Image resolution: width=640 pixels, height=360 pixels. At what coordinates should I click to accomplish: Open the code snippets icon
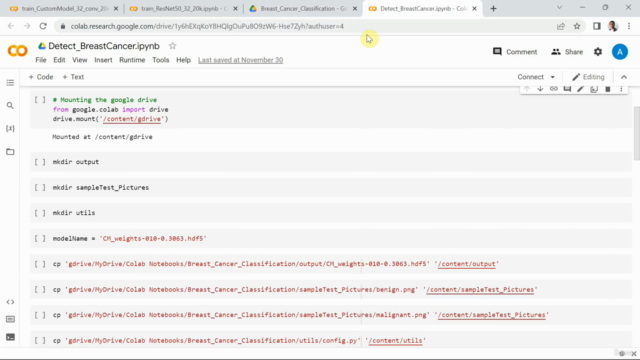[x=10, y=302]
